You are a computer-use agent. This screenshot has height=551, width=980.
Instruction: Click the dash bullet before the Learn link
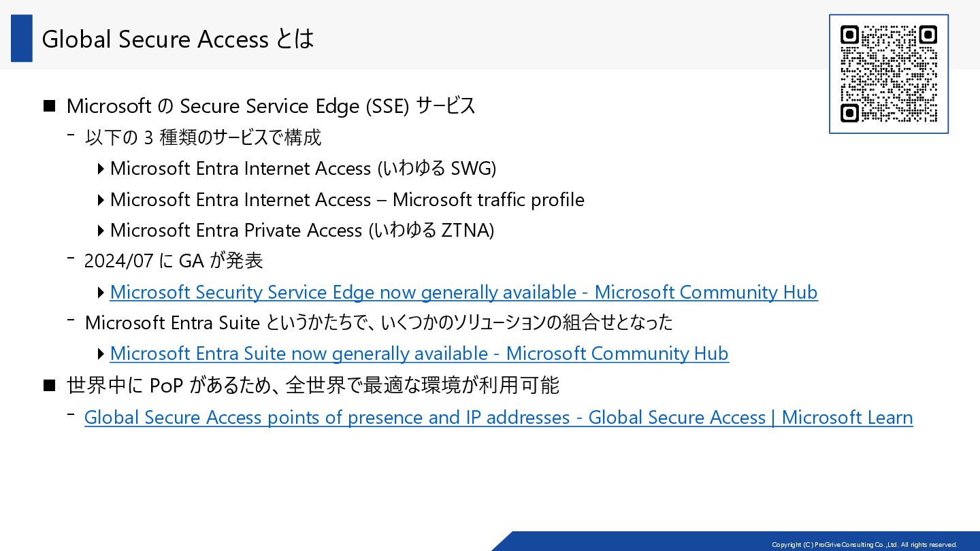click(71, 414)
